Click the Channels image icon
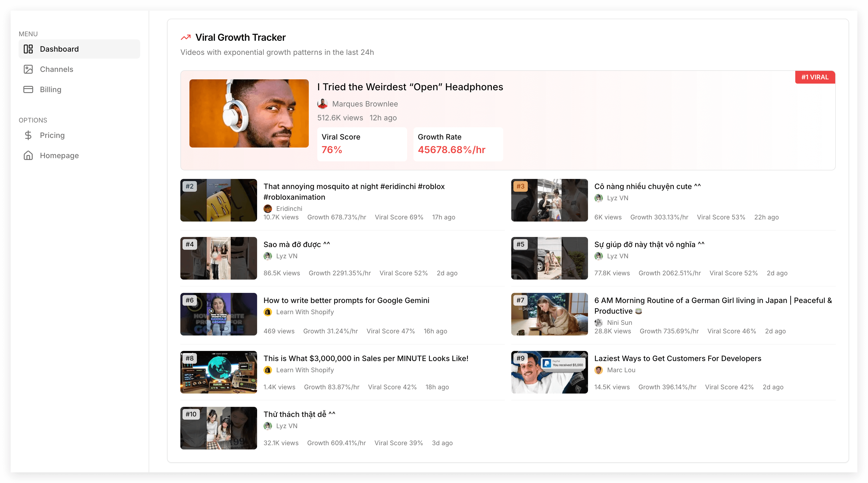The width and height of the screenshot is (868, 483). [x=28, y=69]
